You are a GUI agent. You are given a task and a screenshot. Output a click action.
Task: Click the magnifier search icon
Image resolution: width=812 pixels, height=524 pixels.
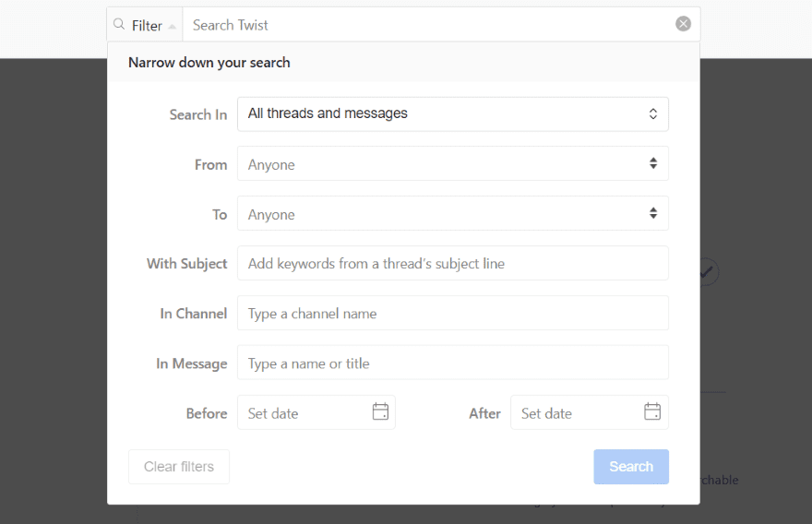(x=119, y=25)
